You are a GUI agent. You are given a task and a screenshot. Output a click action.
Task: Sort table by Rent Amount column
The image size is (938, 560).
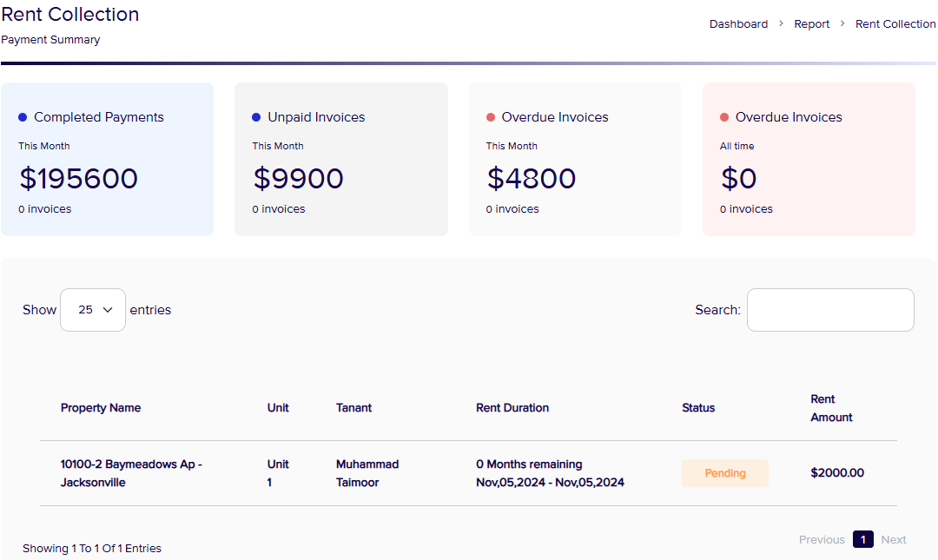click(x=831, y=408)
